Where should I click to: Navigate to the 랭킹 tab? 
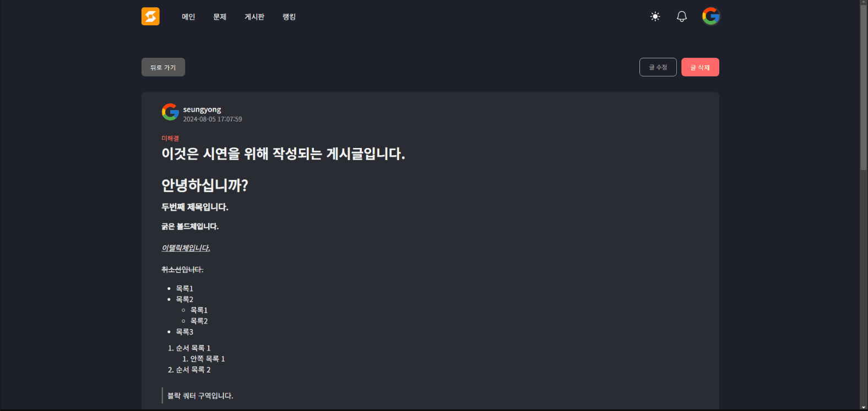(289, 17)
